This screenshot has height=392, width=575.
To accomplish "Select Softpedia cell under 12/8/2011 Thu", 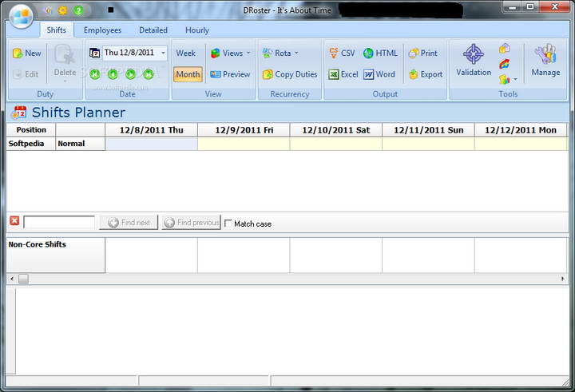I will [x=152, y=144].
